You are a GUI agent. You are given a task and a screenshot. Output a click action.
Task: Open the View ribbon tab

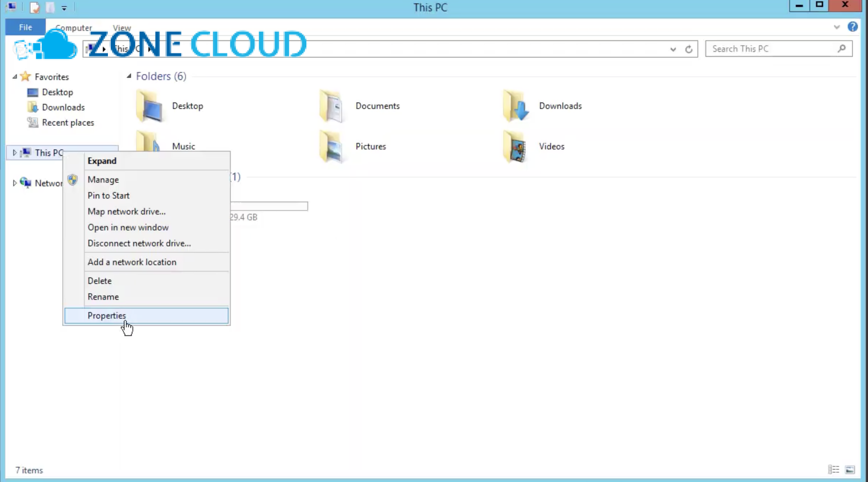click(122, 28)
